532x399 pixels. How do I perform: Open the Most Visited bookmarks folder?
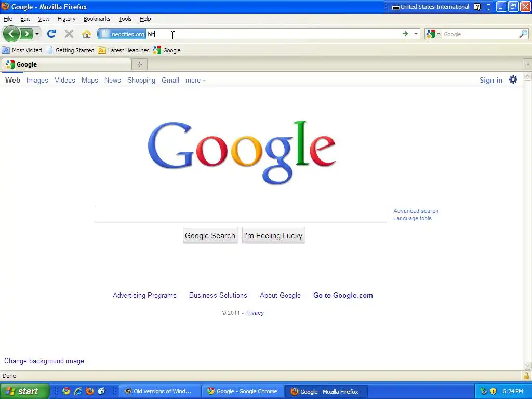(22, 50)
